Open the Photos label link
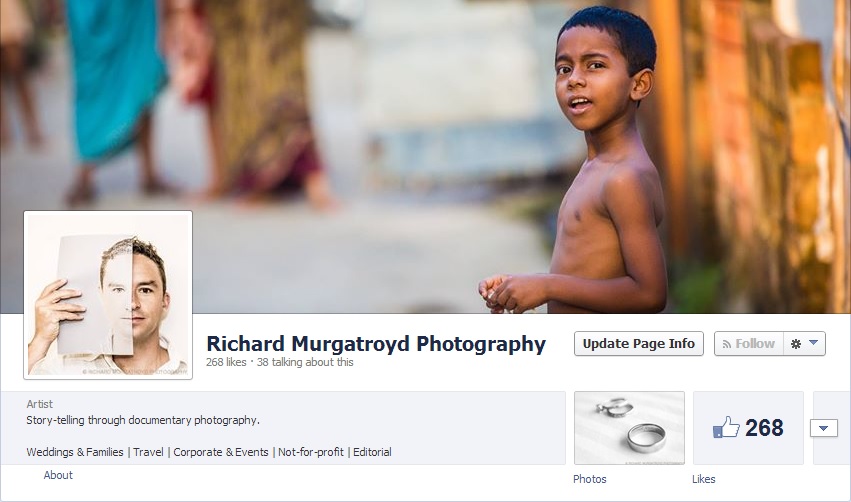 [589, 479]
